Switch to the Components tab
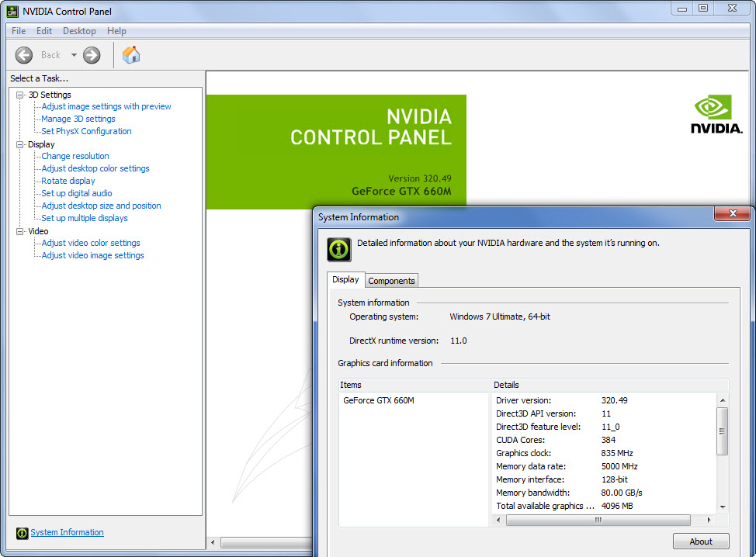The image size is (756, 557). [x=391, y=281]
